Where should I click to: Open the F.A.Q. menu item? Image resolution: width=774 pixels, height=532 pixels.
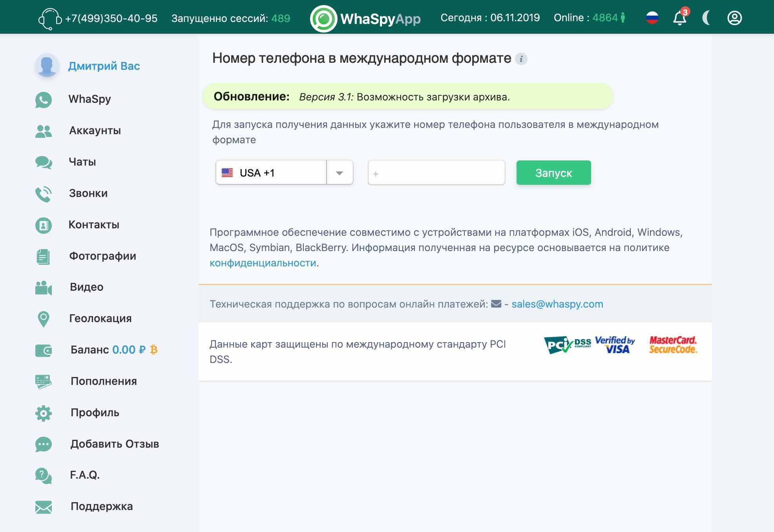click(85, 475)
